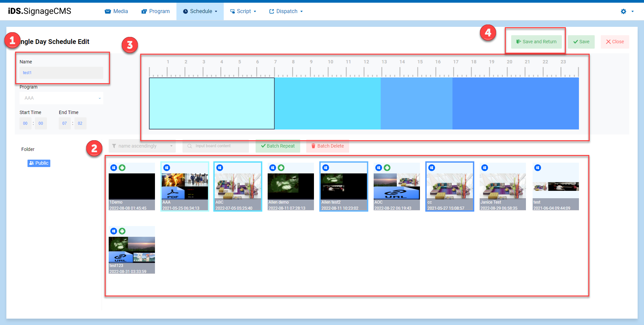
Task: Click the Batch Delete button
Action: (327, 146)
